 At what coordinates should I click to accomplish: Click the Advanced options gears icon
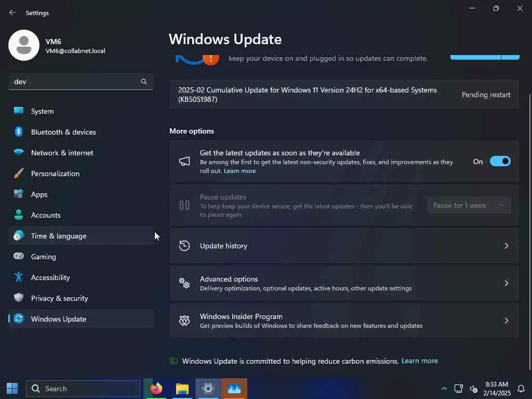click(184, 283)
